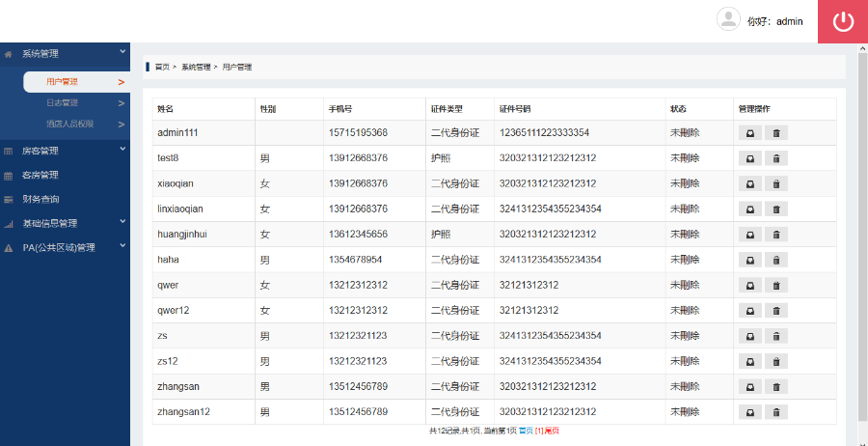
Task: Click the 首页 breadcrumb link
Action: click(162, 68)
